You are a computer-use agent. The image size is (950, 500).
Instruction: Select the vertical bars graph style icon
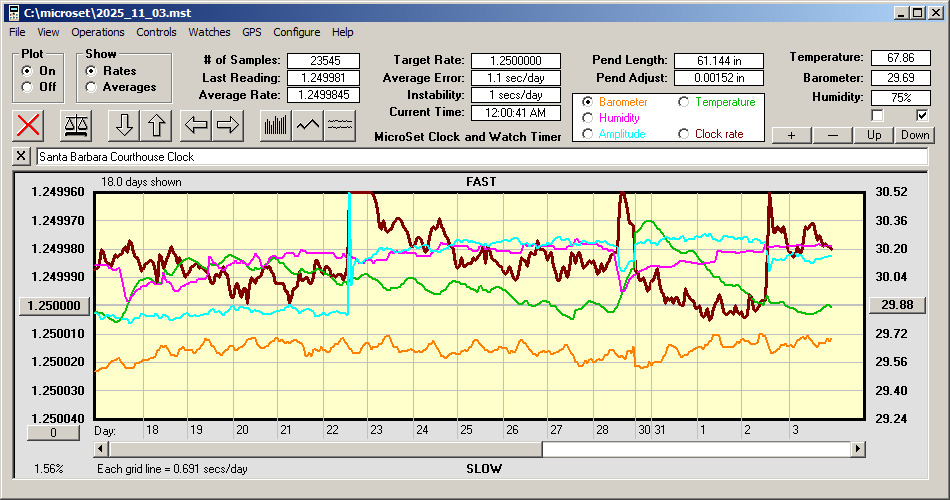point(275,125)
